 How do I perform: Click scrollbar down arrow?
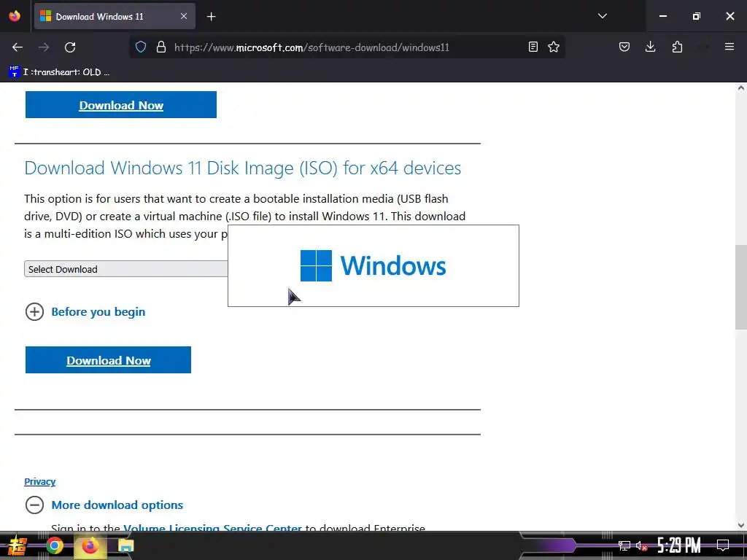pos(741,525)
